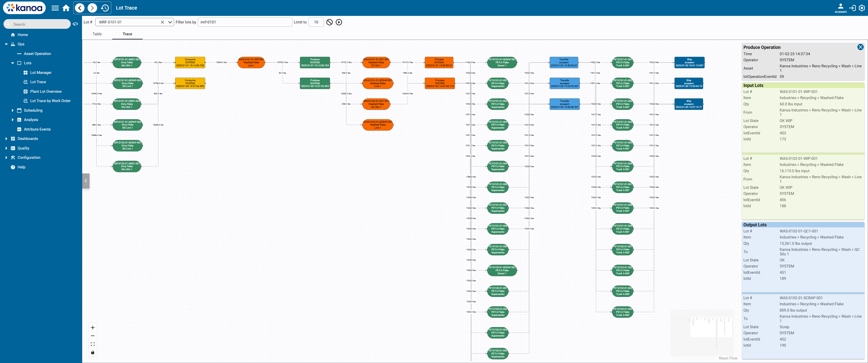Click output lot number WAS-0102-01-QC1-001

coord(798,231)
